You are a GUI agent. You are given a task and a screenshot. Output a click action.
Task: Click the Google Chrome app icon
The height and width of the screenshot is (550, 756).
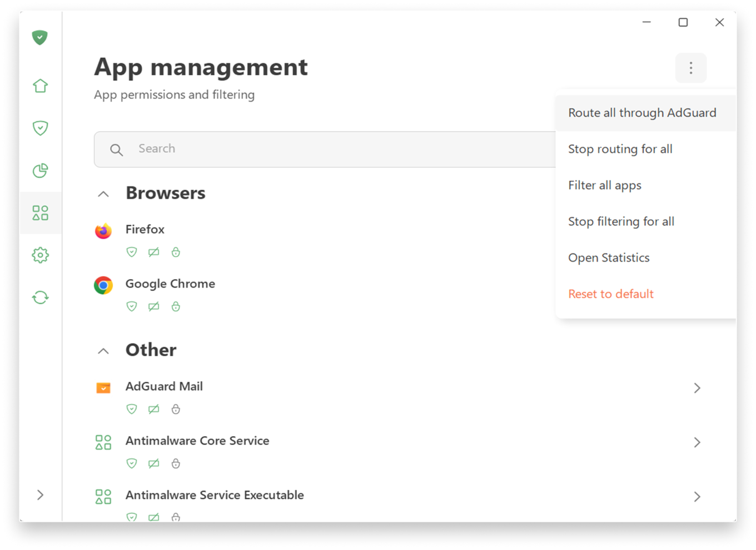click(103, 285)
